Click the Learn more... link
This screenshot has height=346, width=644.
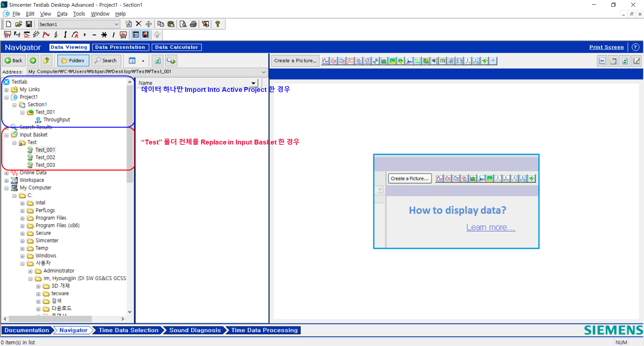coord(491,227)
